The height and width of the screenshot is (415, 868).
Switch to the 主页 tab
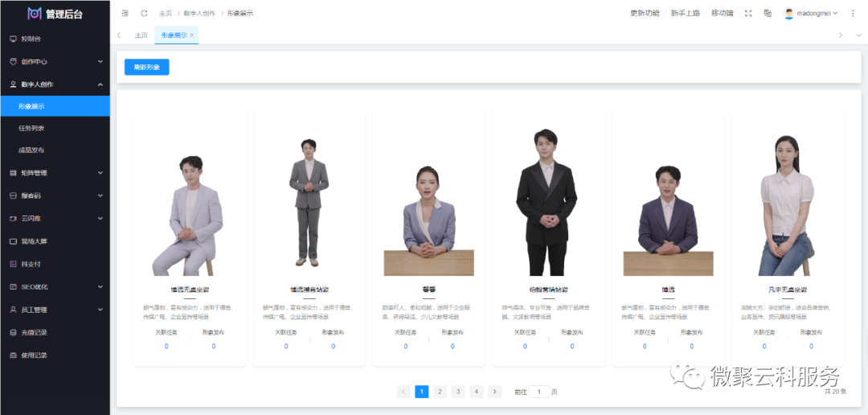[141, 35]
